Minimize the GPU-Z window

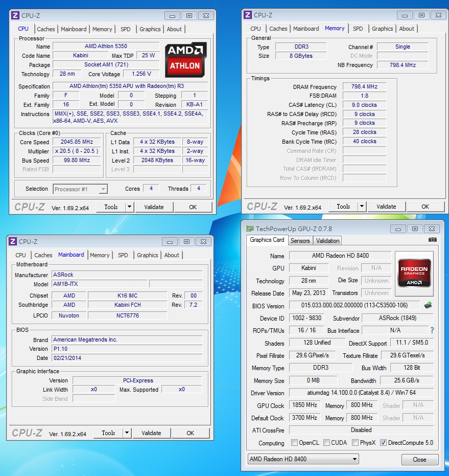tap(398, 229)
